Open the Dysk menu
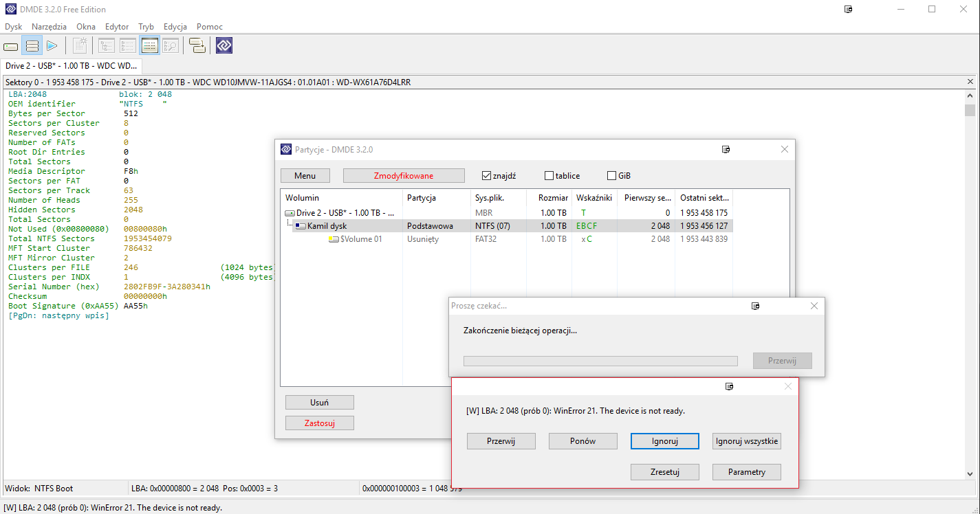Viewport: 980px width, 514px height. coord(14,27)
